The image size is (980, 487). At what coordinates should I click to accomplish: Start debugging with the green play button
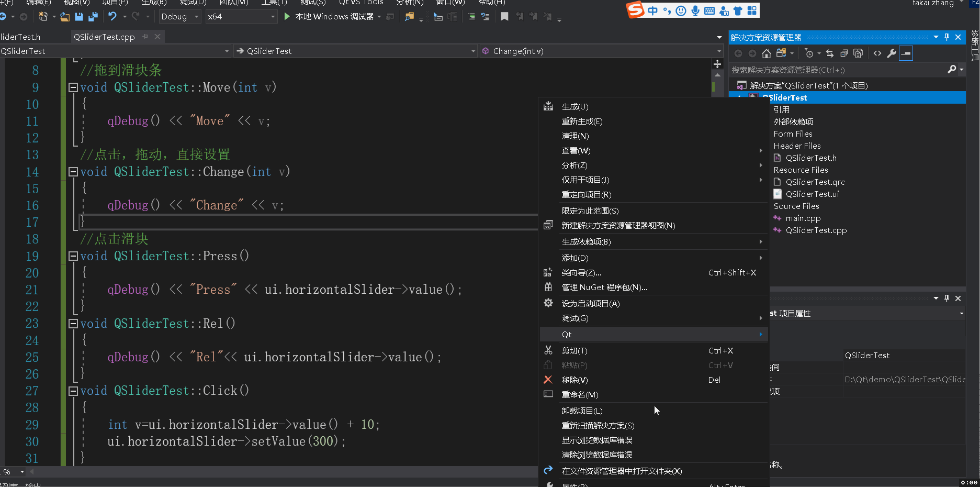coord(287,17)
